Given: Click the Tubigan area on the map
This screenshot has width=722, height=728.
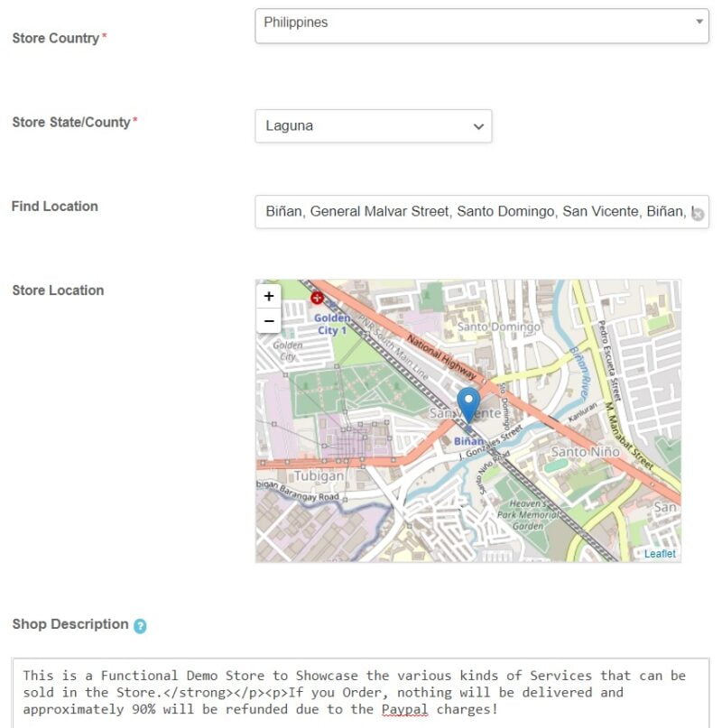Looking at the screenshot, I should (x=320, y=474).
